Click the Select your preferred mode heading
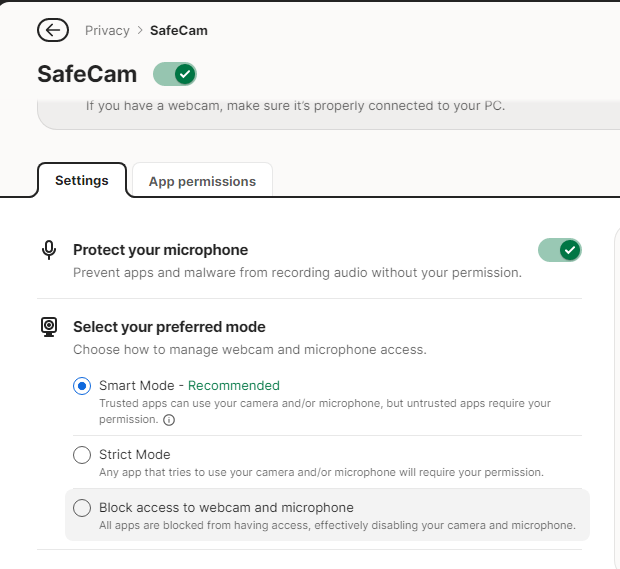The image size is (620, 569). (x=169, y=327)
